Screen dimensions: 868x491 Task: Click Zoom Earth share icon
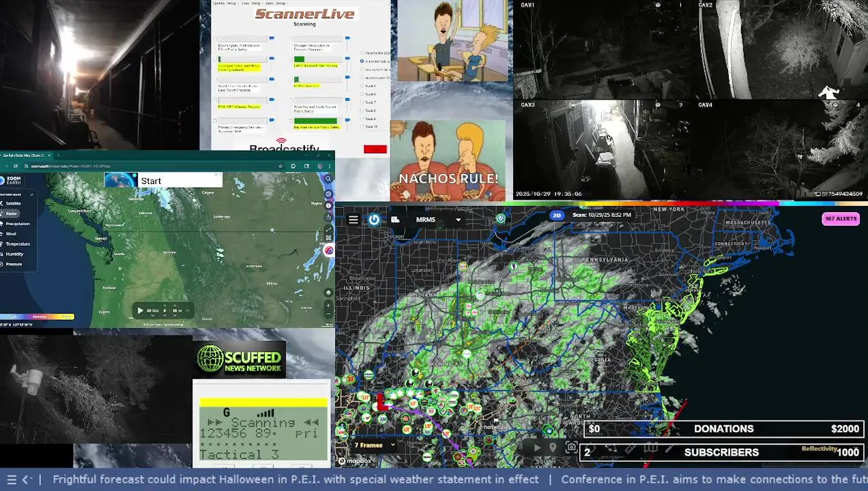point(328,217)
